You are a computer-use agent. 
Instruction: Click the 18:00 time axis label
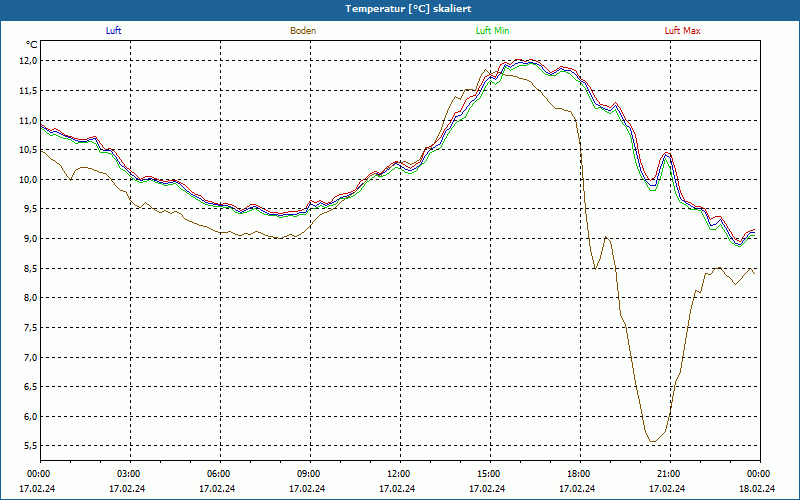click(x=580, y=474)
